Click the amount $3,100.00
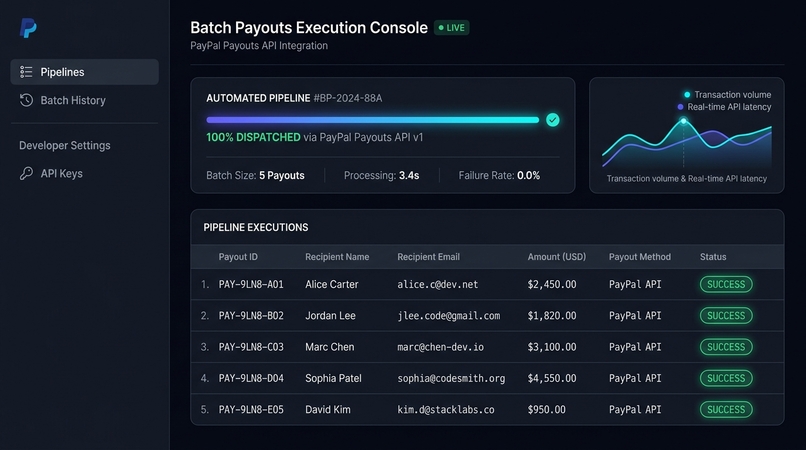Viewport: 806px width, 450px height. tap(552, 347)
